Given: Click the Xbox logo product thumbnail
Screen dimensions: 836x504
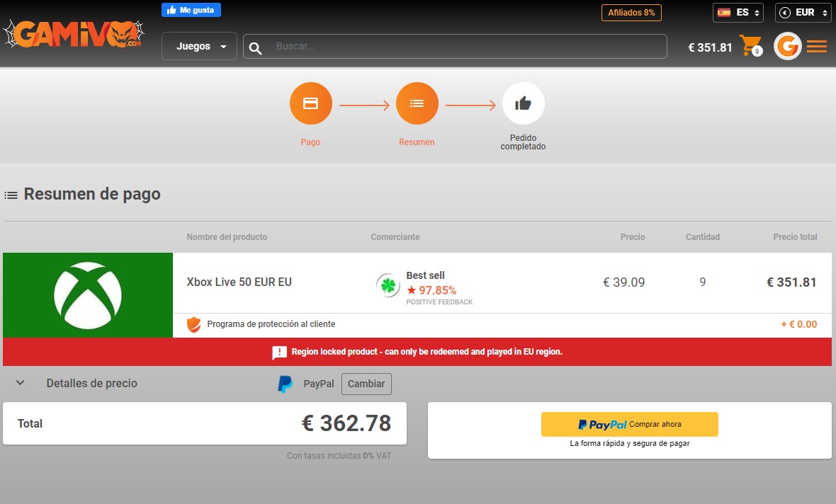Looking at the screenshot, I should [x=88, y=295].
